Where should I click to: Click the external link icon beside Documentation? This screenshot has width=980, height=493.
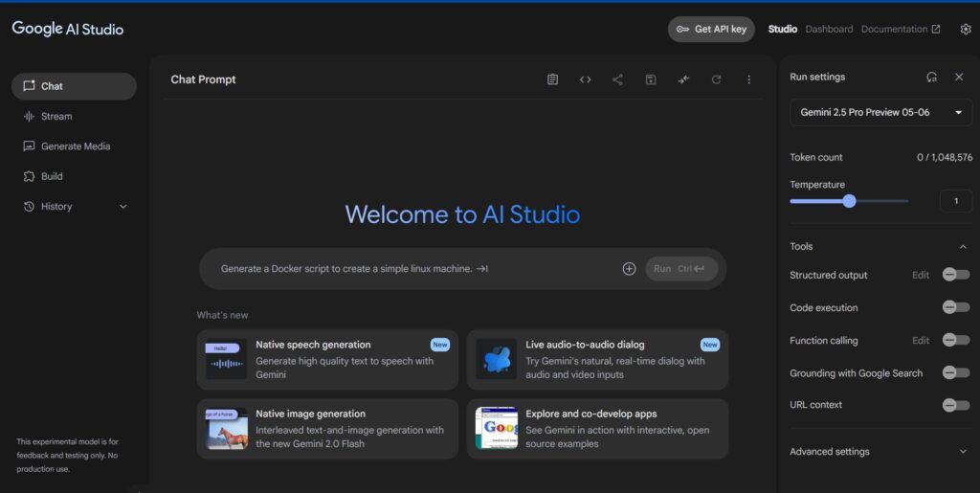[936, 29]
